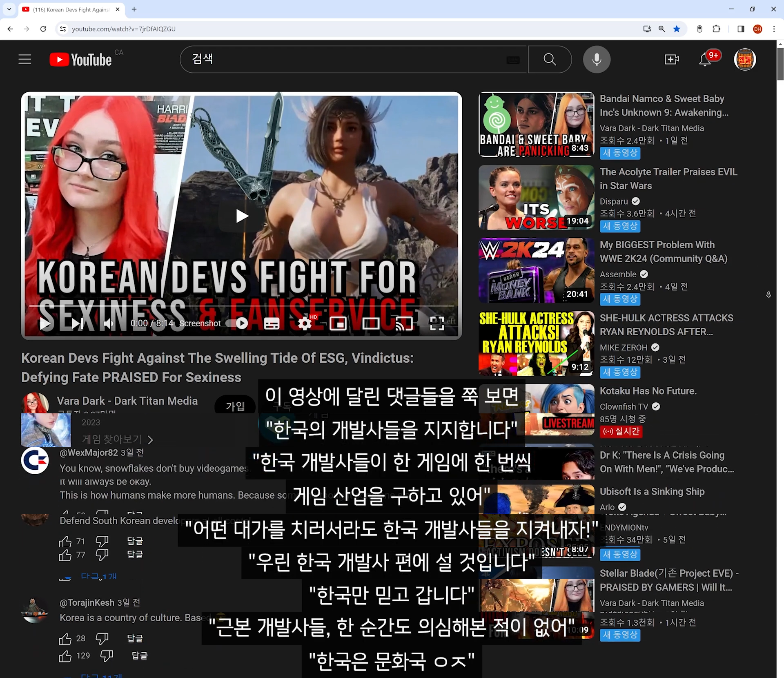784x678 pixels.
Task: Open Disparu channel name
Action: (614, 201)
